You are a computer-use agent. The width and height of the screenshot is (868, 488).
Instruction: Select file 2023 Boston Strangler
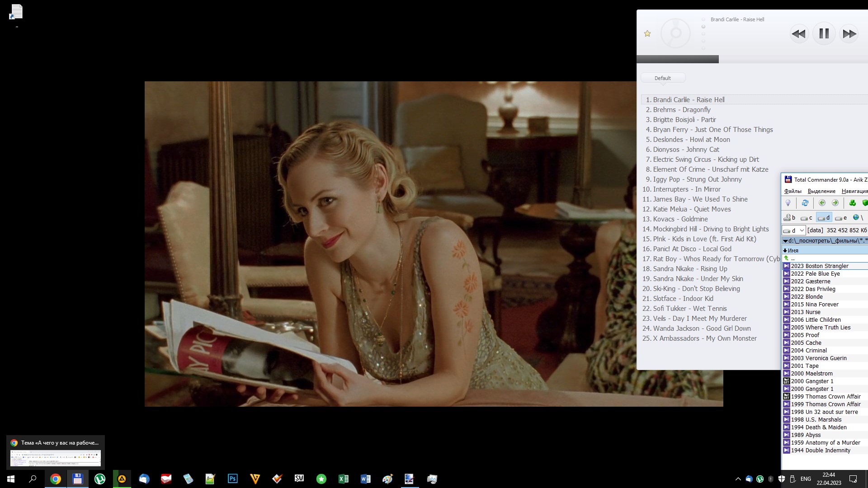pos(825,266)
